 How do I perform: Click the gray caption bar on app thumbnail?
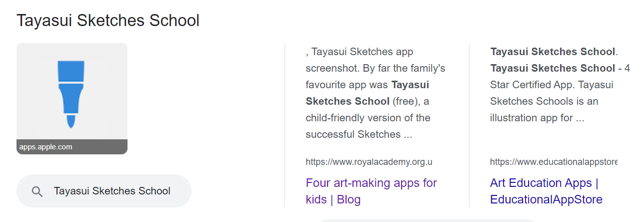pos(72,147)
